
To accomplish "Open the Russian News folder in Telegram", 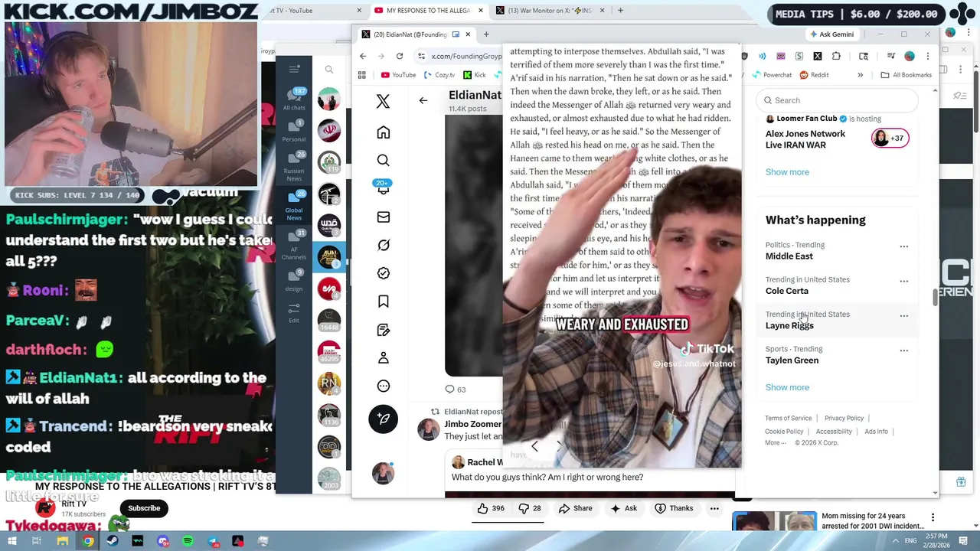I will [x=294, y=167].
